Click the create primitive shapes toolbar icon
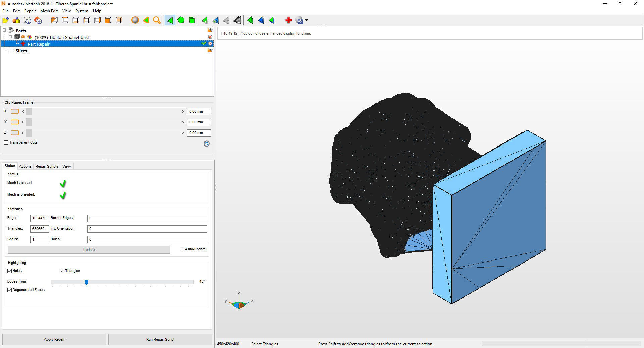Viewport: 644px width, 348px height. click(x=16, y=20)
